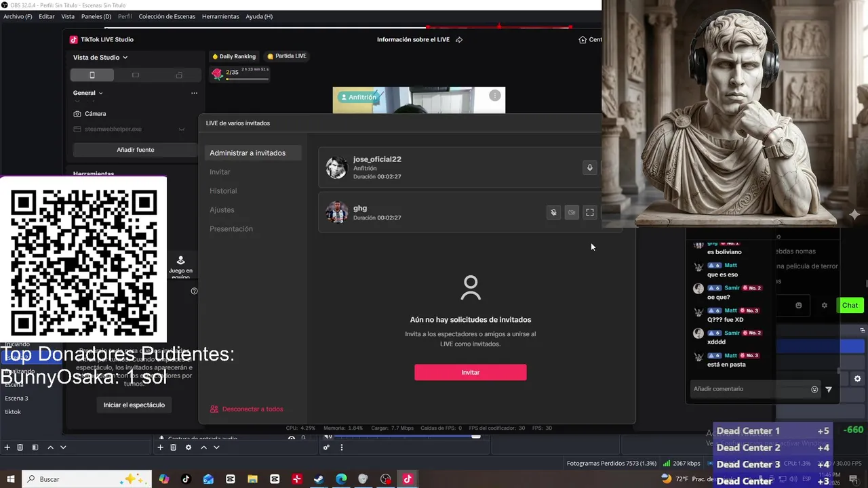Expand the Vista de Studio dropdown
The width and height of the screenshot is (868, 488).
100,58
